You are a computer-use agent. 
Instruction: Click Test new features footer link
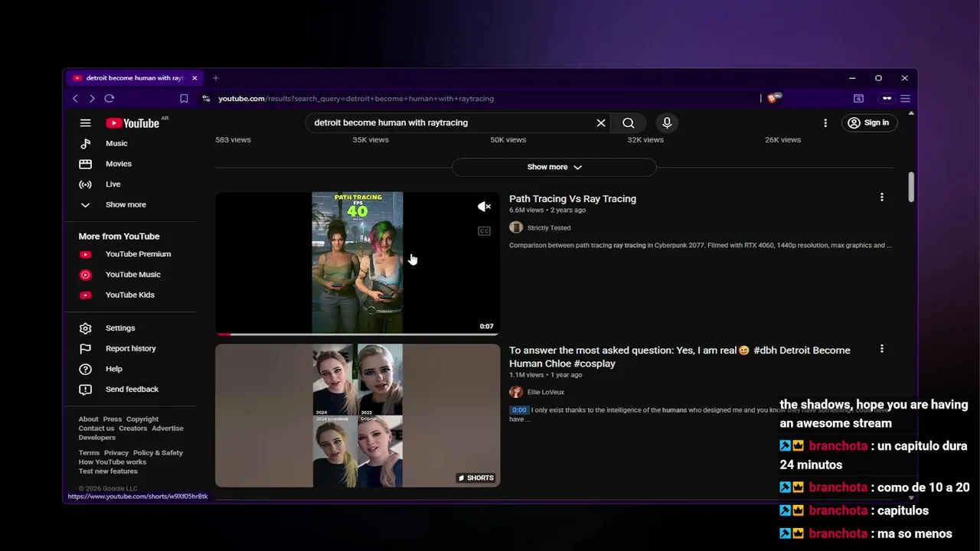coord(108,471)
